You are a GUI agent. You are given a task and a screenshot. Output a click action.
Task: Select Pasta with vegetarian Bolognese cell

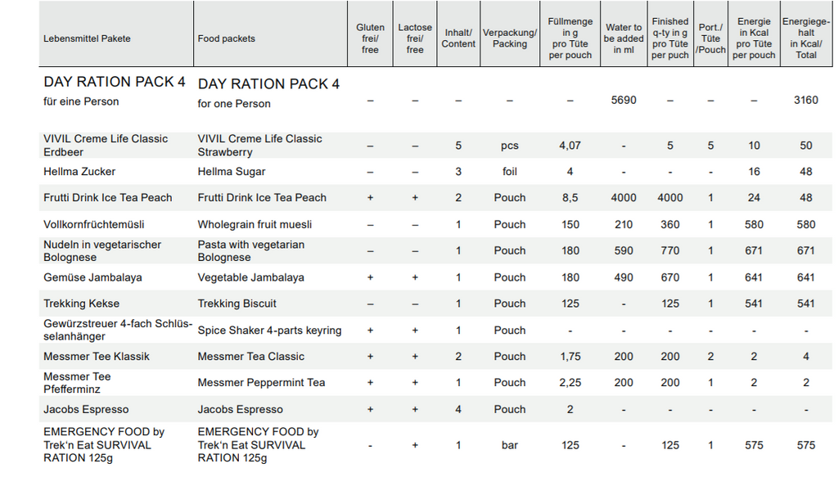251,250
